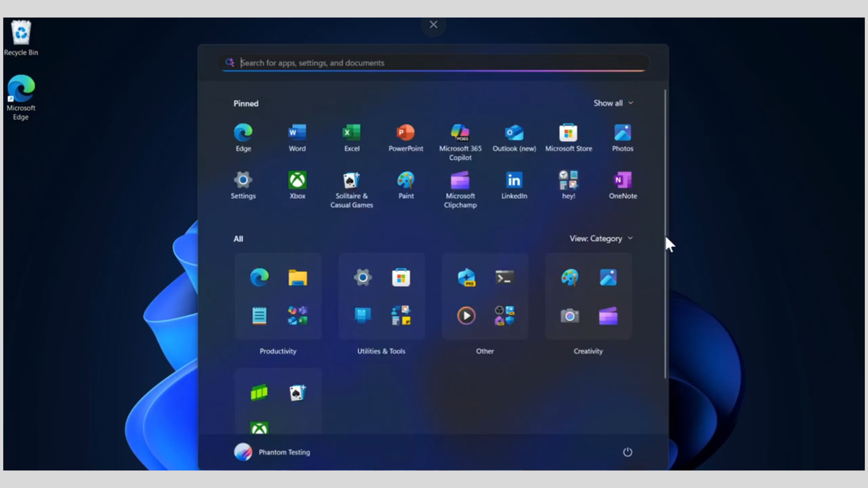Viewport: 868px width, 488px height.
Task: Click inside the search field
Action: (434, 63)
